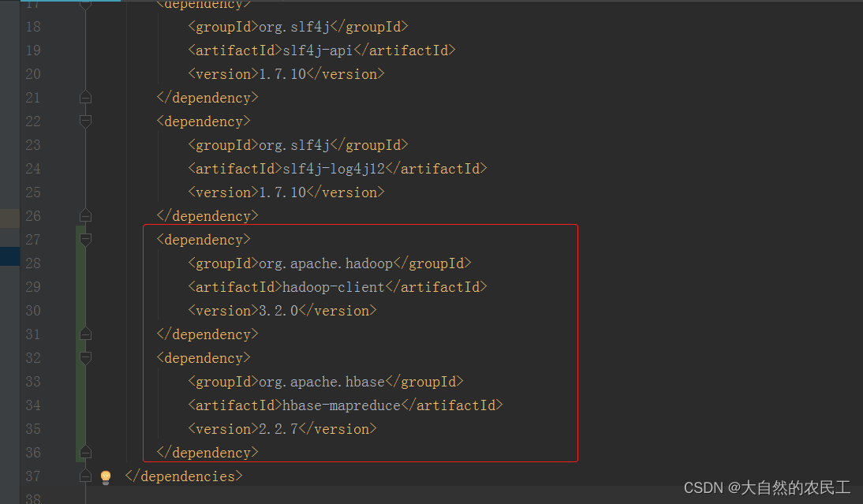Collapse the entire dependencies section
This screenshot has height=504, width=863.
[85, 476]
